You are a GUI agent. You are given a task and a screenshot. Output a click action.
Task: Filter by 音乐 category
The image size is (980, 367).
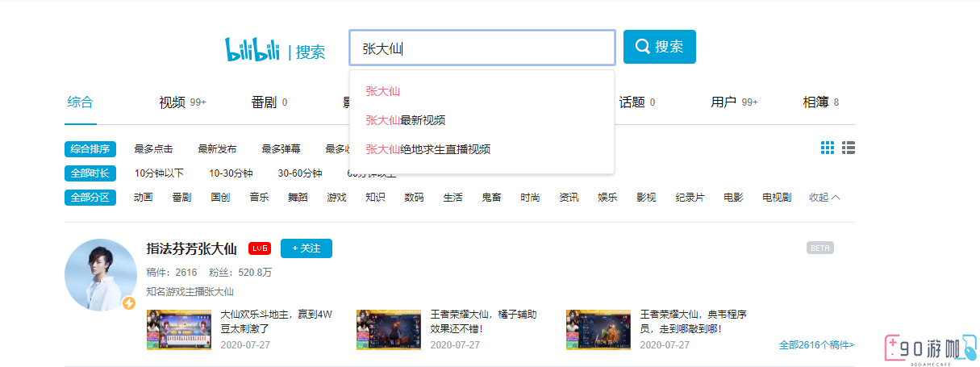pos(259,198)
